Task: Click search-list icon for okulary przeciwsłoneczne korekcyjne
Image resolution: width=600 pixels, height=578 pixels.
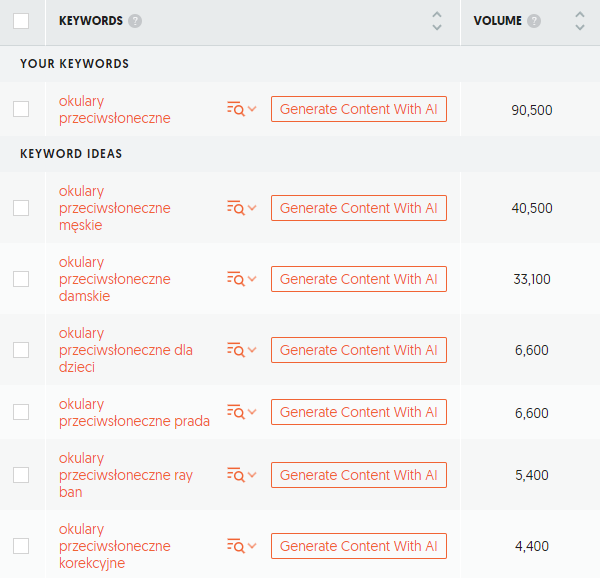Action: (x=236, y=546)
